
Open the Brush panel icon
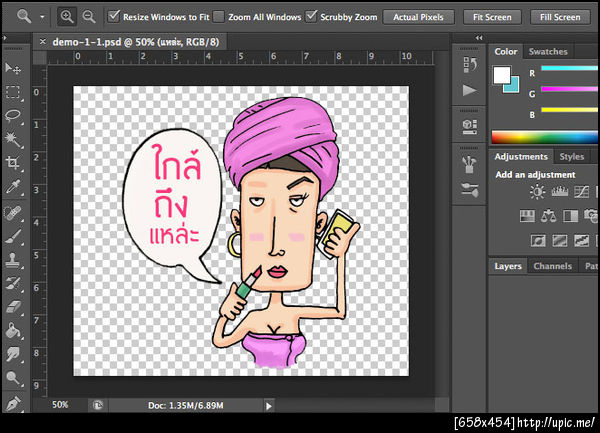[x=470, y=190]
